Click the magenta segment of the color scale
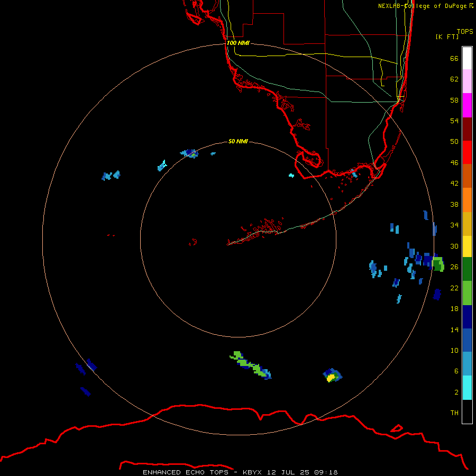 click(x=467, y=105)
